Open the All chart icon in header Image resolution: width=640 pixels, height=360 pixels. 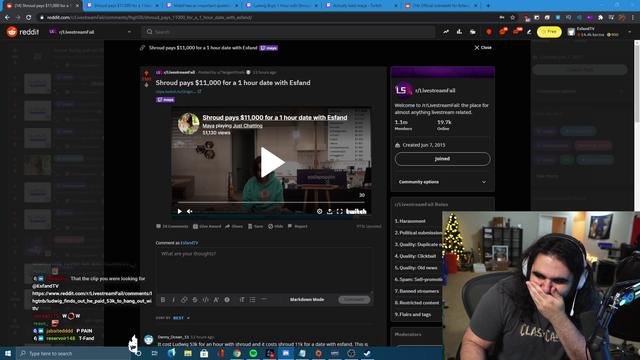[x=459, y=32]
